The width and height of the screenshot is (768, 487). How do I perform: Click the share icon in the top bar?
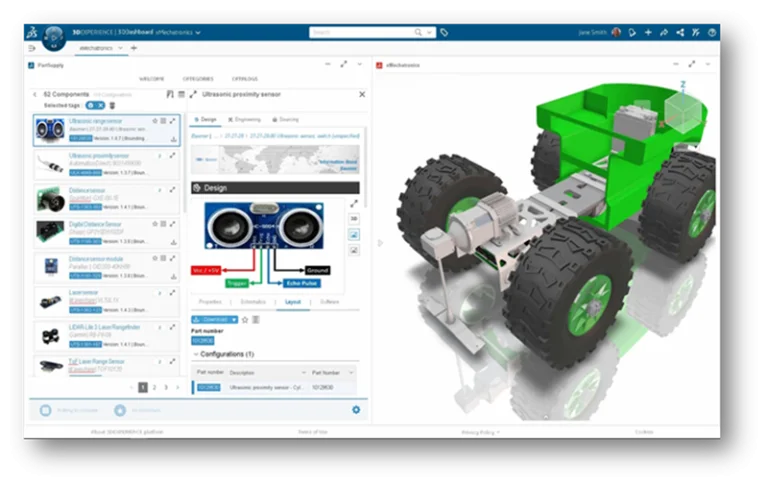pyautogui.click(x=663, y=32)
